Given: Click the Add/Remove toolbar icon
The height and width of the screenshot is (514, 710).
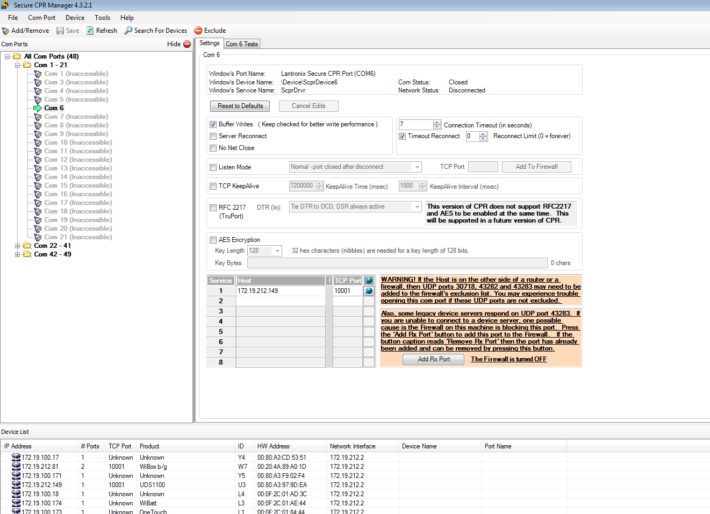Looking at the screenshot, I should point(6,31).
